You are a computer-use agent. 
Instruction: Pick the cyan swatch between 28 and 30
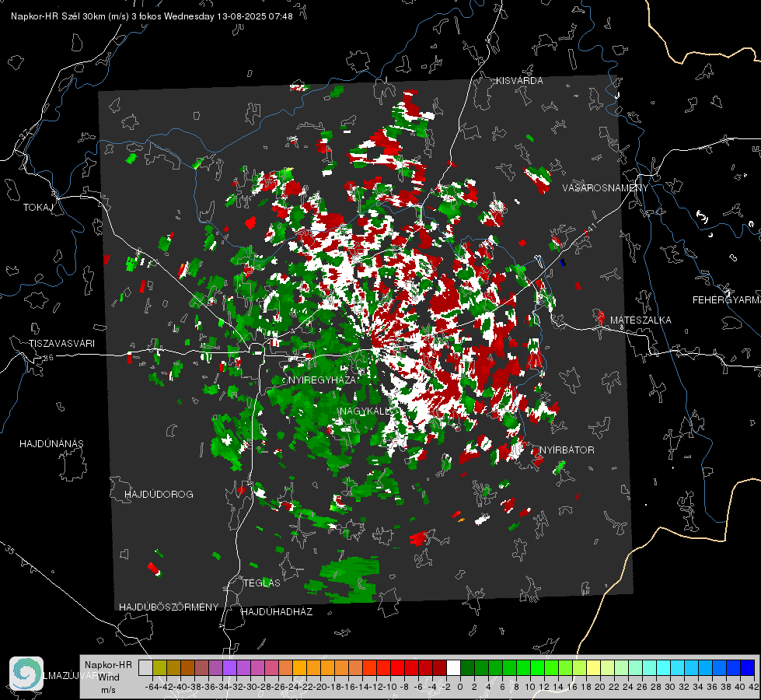coord(664,667)
